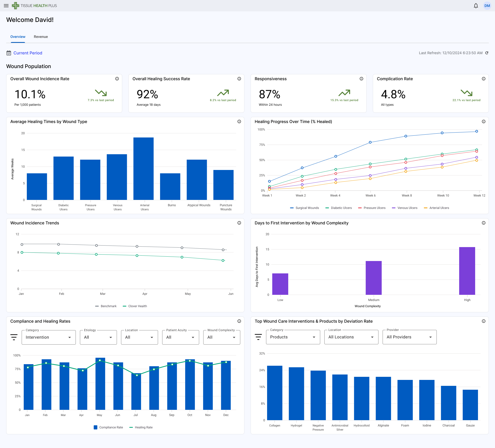Refresh the dashboard data
The image size is (495, 448).
point(487,53)
